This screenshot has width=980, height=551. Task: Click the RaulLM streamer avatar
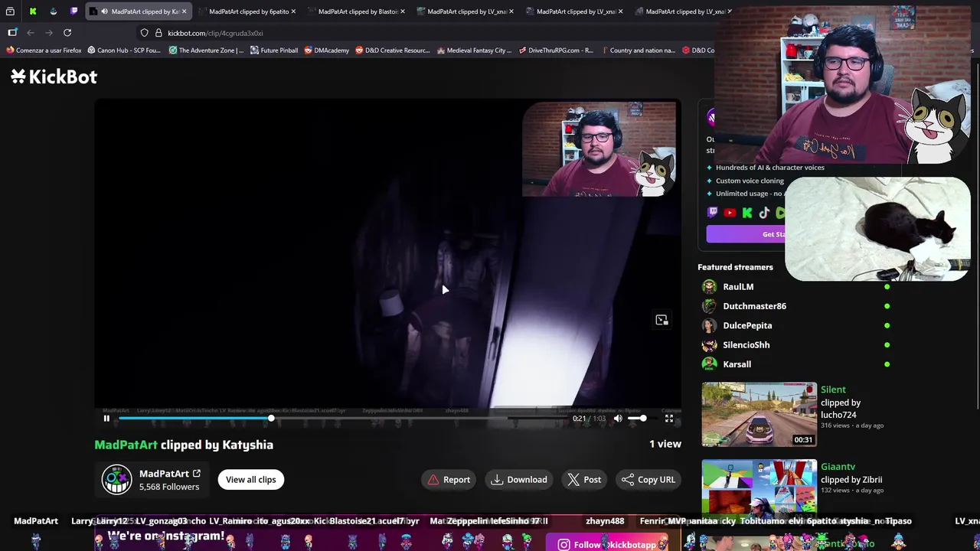(x=709, y=287)
